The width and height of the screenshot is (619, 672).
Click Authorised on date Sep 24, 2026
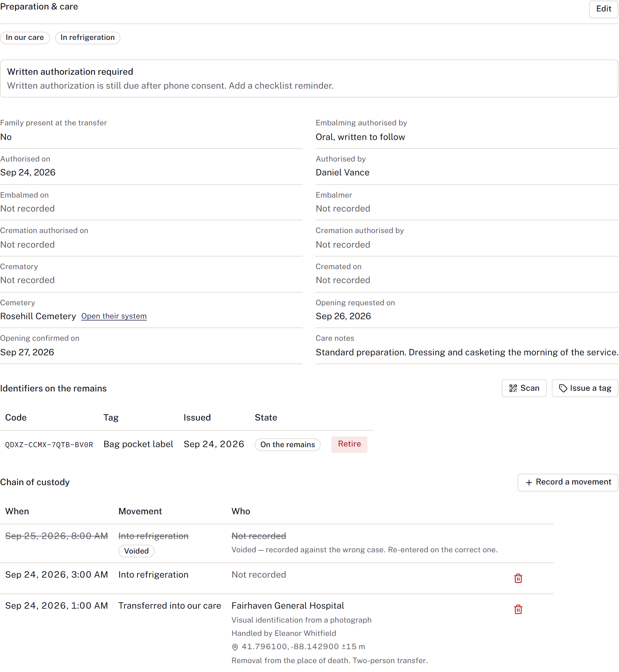click(28, 173)
